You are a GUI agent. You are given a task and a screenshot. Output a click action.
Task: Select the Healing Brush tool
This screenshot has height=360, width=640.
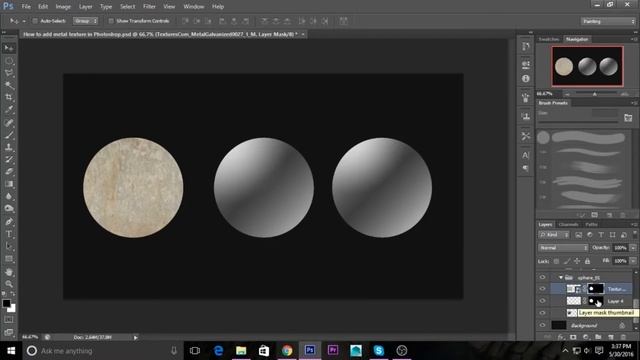click(9, 122)
